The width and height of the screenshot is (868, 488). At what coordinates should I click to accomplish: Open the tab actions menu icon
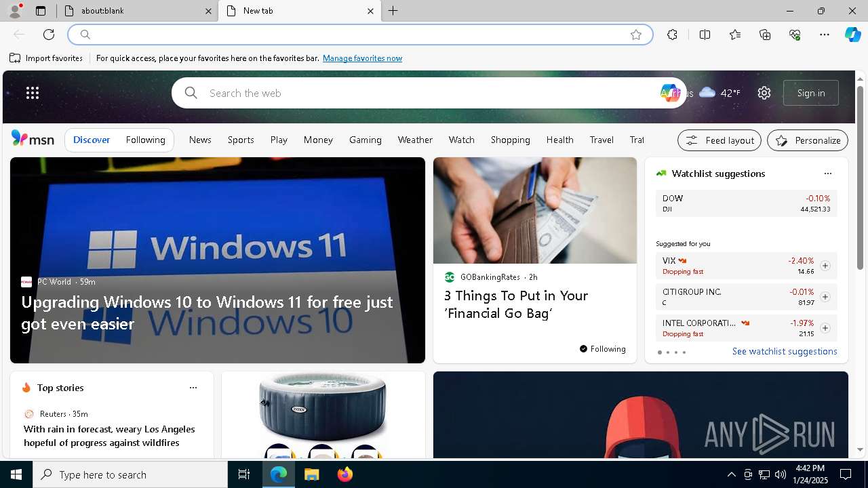click(41, 11)
